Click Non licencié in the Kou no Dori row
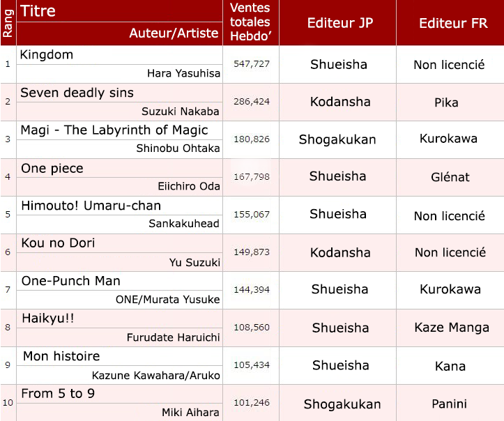 pyautogui.click(x=450, y=252)
